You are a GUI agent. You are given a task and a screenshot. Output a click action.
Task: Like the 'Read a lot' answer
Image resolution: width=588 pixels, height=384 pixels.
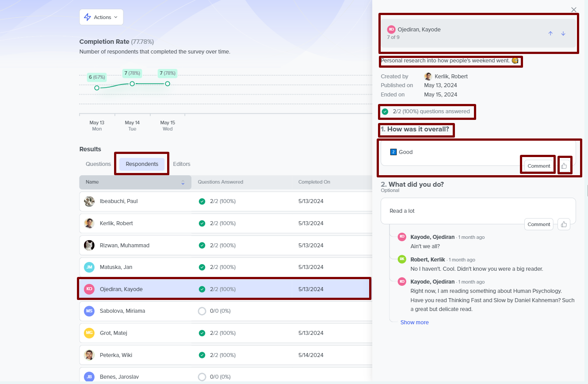[564, 224]
